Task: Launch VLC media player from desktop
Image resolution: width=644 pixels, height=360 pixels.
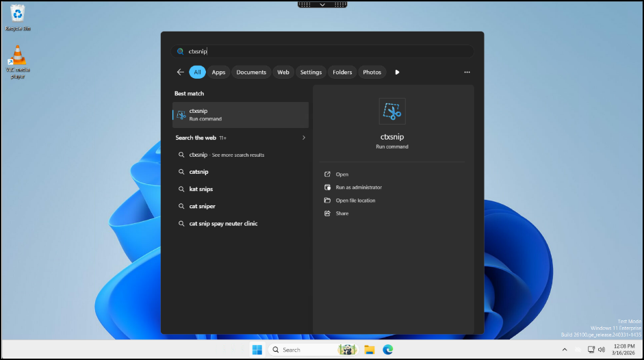Action: (x=18, y=56)
